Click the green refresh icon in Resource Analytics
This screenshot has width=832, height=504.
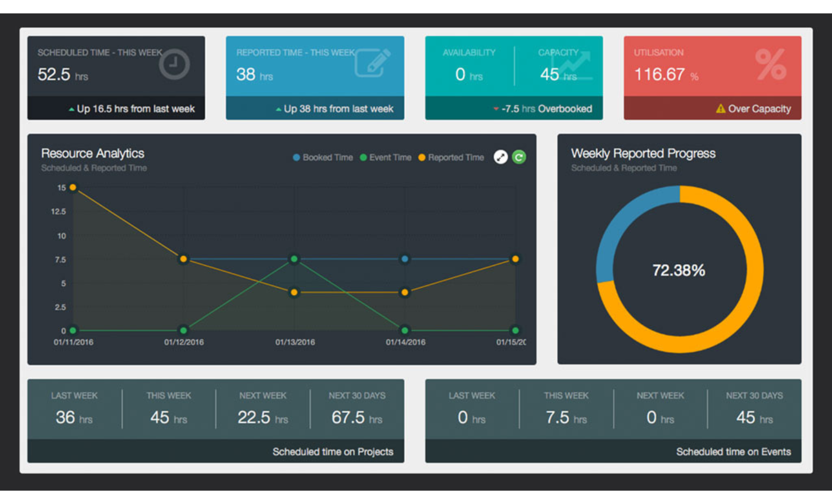tap(519, 157)
